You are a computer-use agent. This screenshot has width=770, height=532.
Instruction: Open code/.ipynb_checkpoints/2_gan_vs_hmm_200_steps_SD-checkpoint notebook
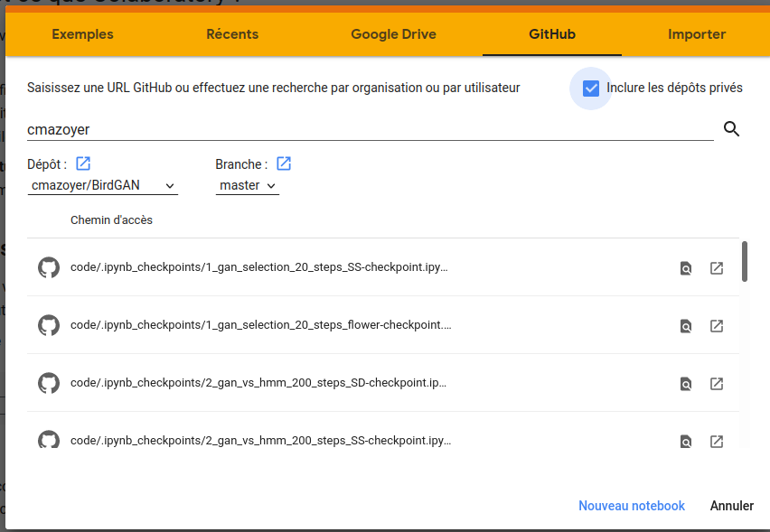258,383
